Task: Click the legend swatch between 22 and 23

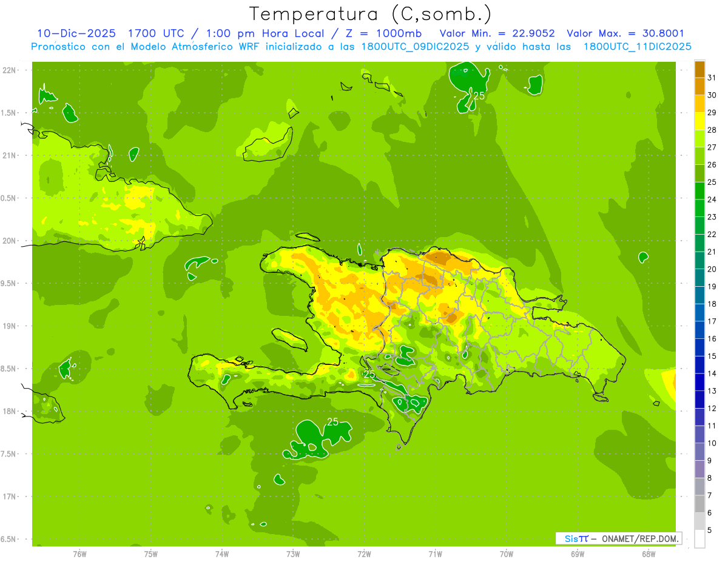Action: click(699, 226)
